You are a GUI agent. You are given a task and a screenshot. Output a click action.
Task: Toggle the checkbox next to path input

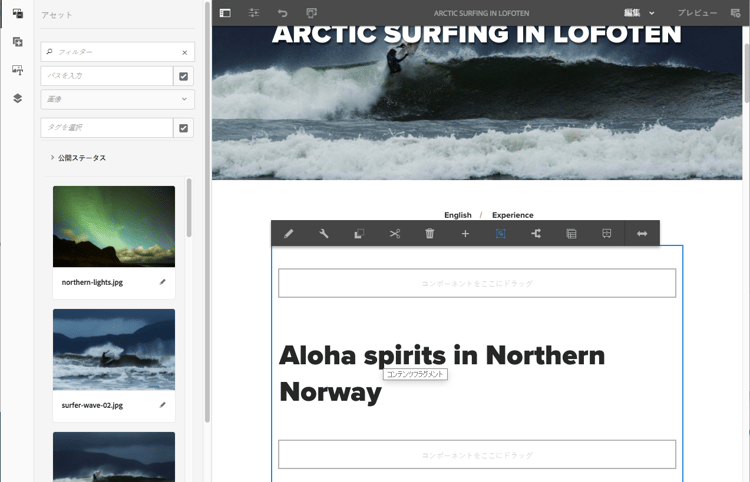(184, 76)
